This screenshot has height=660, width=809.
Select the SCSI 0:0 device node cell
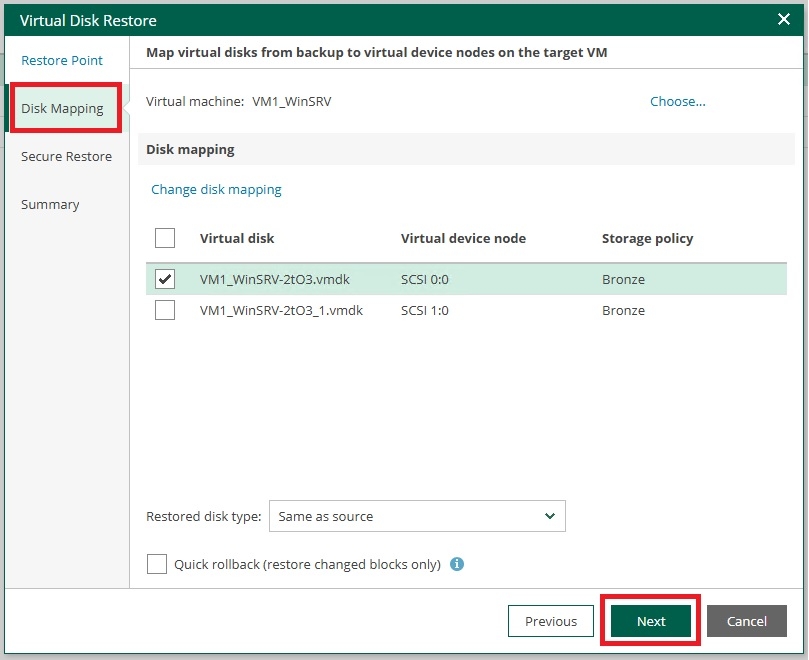[x=425, y=279]
